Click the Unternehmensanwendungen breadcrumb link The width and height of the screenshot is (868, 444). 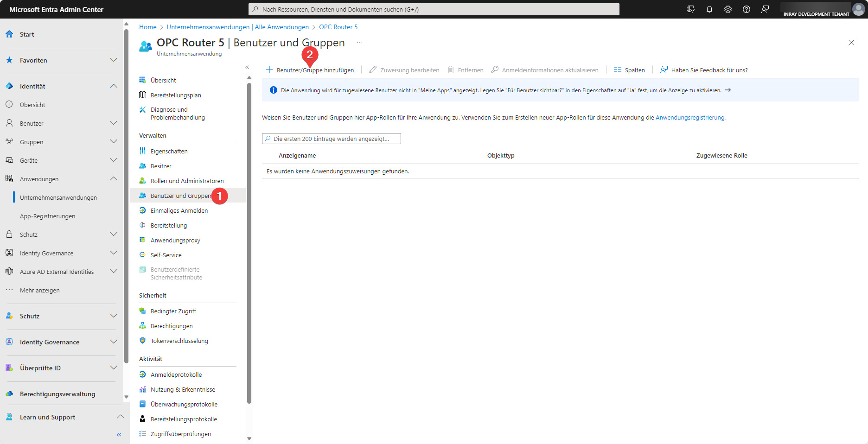(x=237, y=27)
